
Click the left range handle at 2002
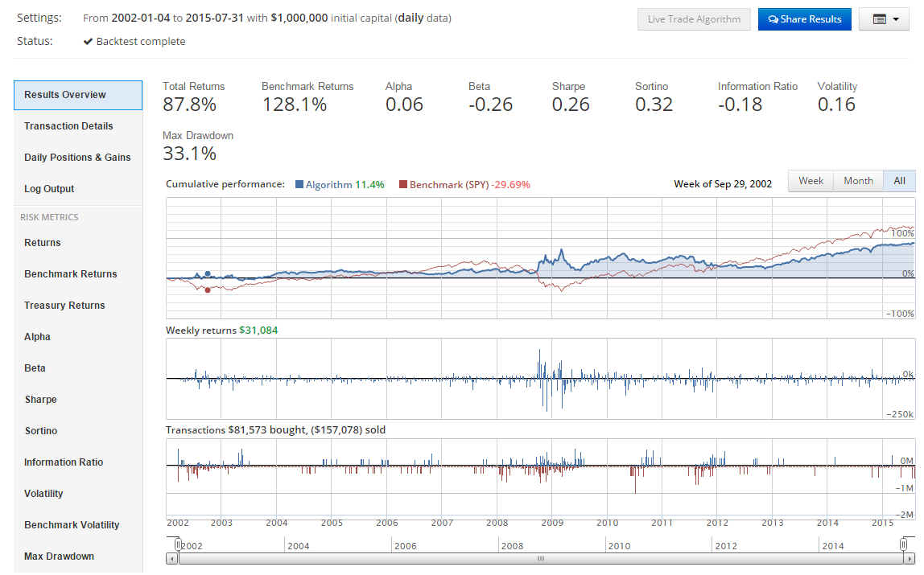coord(179,544)
